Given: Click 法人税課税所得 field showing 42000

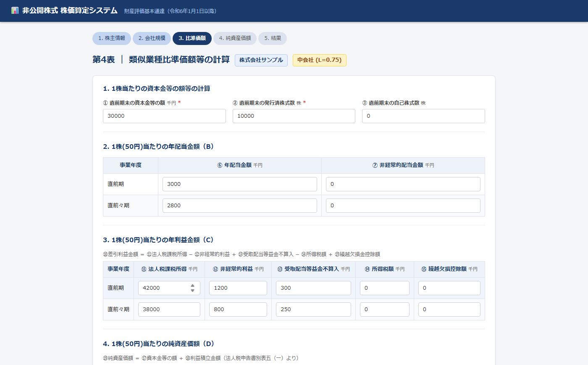Looking at the screenshot, I should (169, 288).
